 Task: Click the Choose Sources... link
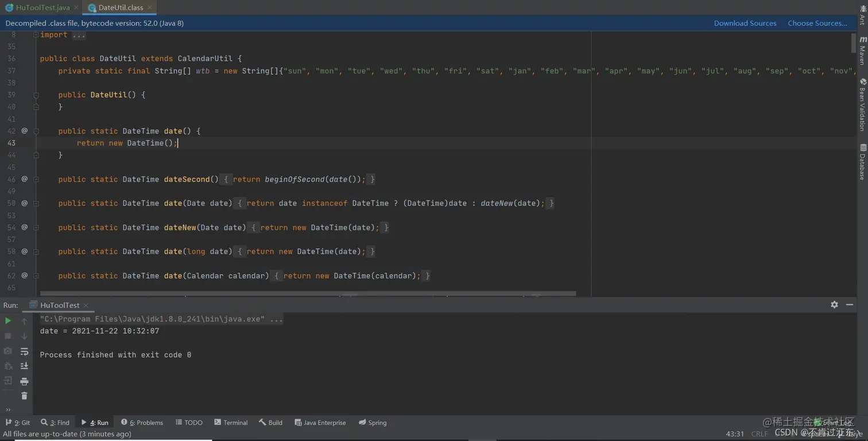(x=817, y=23)
